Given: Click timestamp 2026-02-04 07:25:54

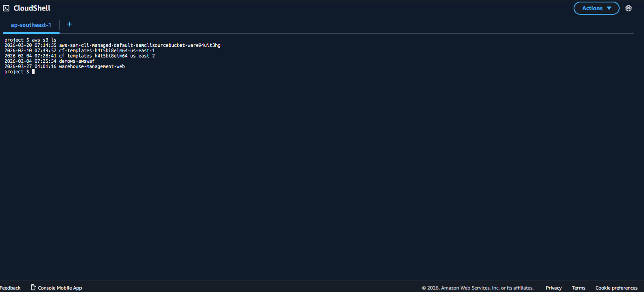Looking at the screenshot, I should pyautogui.click(x=31, y=61).
